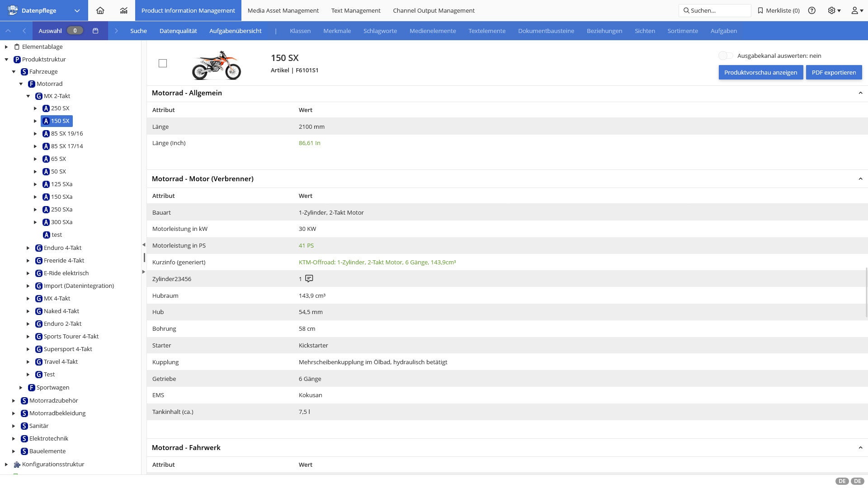
Task: Toggle the Ausgabekanal auswerten switch
Action: (x=726, y=56)
